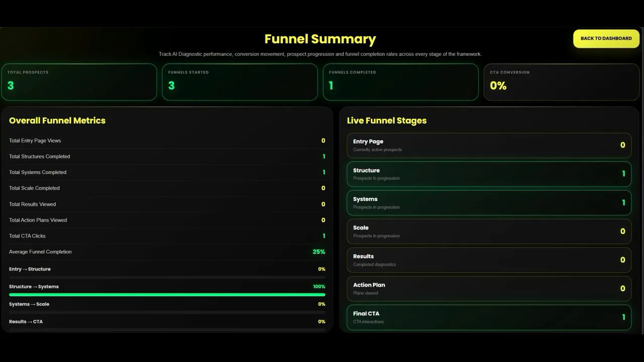Select the Total Prospects card
Screen dimensions: 644x362
[79, 82]
